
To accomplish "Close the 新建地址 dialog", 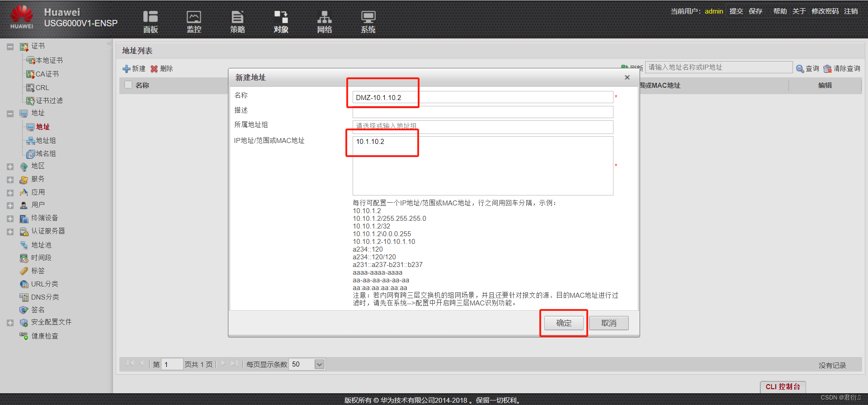I will click(x=627, y=77).
